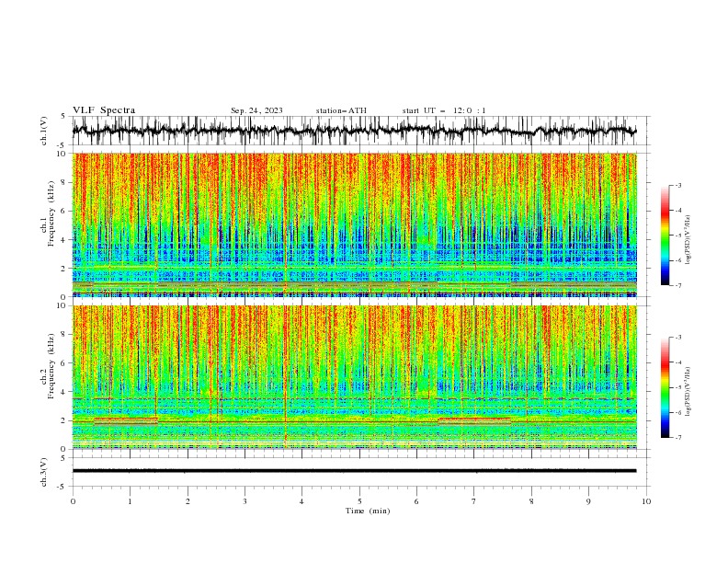Click the time axis tick label '1'
Viewport: 728px width, 563px height.
130,501
